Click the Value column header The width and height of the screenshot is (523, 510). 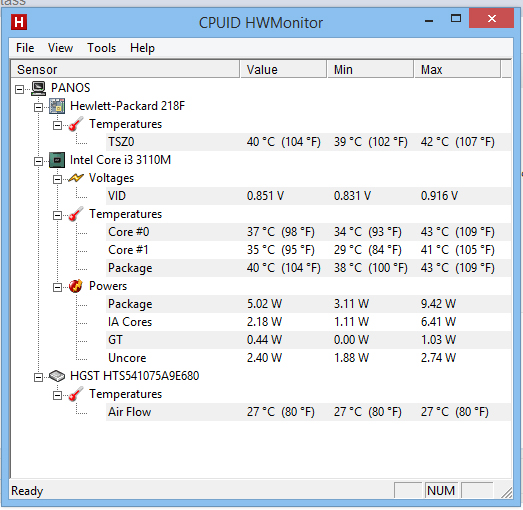click(x=283, y=69)
